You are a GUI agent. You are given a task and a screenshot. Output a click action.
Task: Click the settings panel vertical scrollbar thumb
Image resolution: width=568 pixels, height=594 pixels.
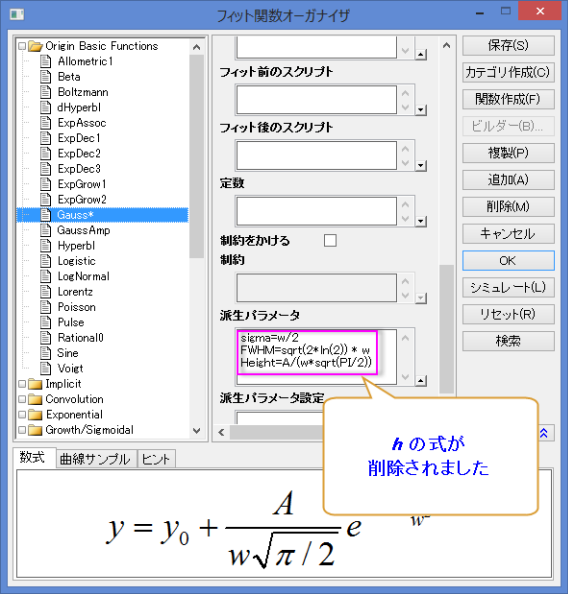point(447,329)
